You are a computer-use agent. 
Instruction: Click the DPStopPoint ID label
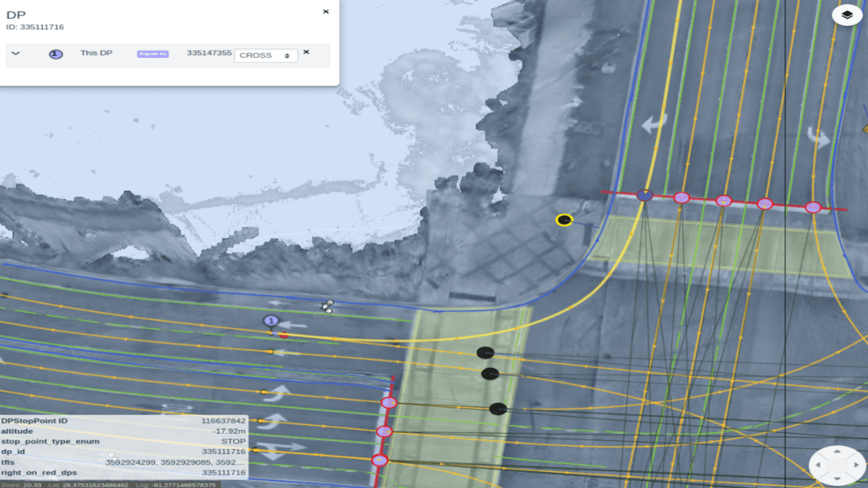click(34, 421)
